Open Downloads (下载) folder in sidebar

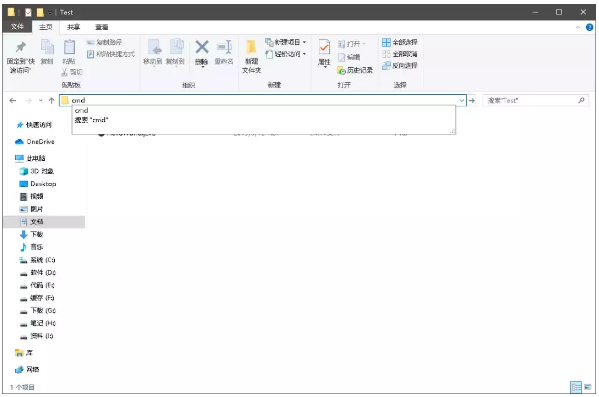click(31, 234)
